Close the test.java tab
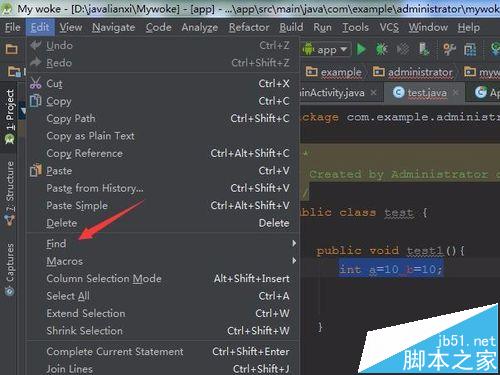Viewport: 500px width, 375px height. coord(455,93)
